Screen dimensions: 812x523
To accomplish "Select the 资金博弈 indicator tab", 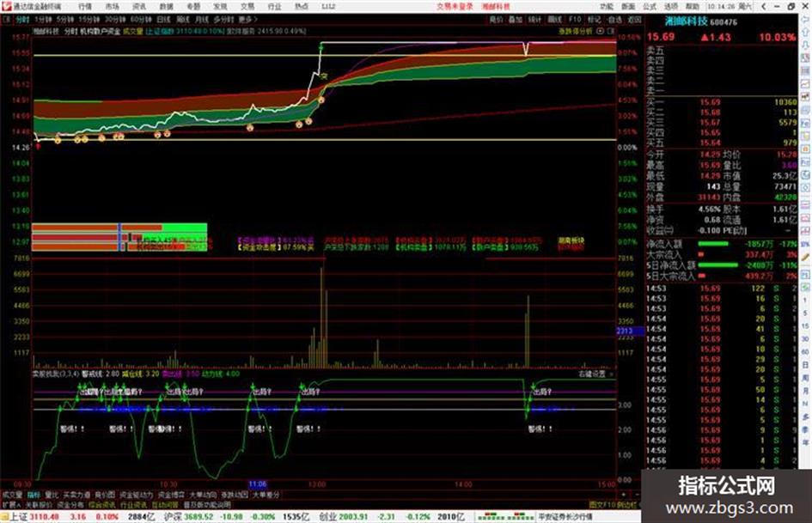I will coord(171,495).
